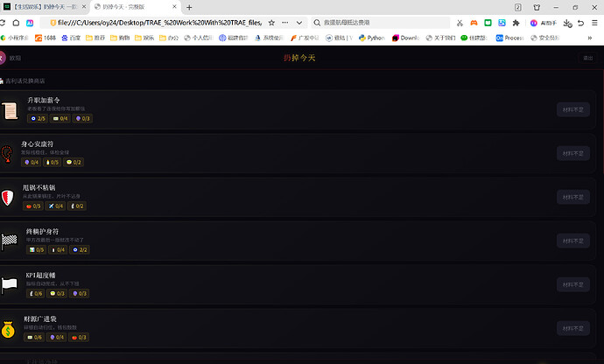Click the file URL address bar
The height and width of the screenshot is (364, 604).
[159, 23]
